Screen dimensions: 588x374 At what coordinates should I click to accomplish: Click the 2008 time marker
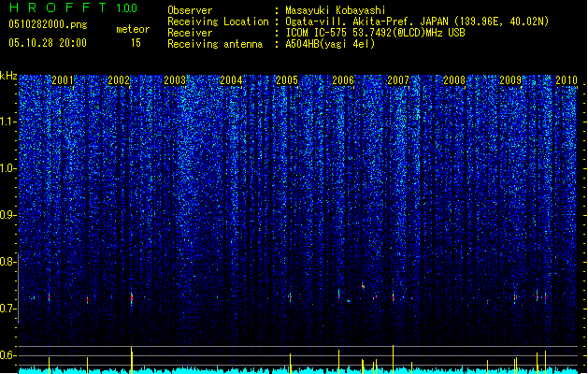pyautogui.click(x=454, y=80)
